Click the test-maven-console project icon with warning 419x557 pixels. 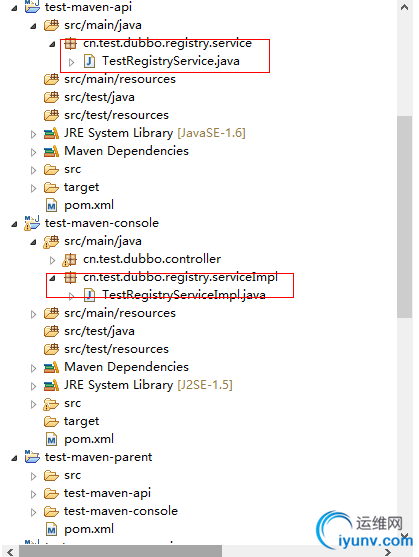coord(32,223)
